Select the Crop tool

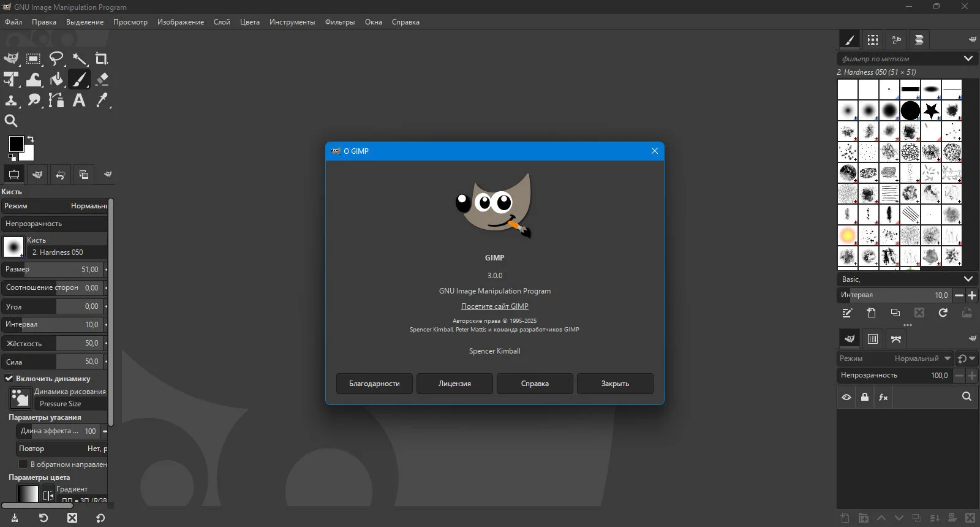(102, 59)
